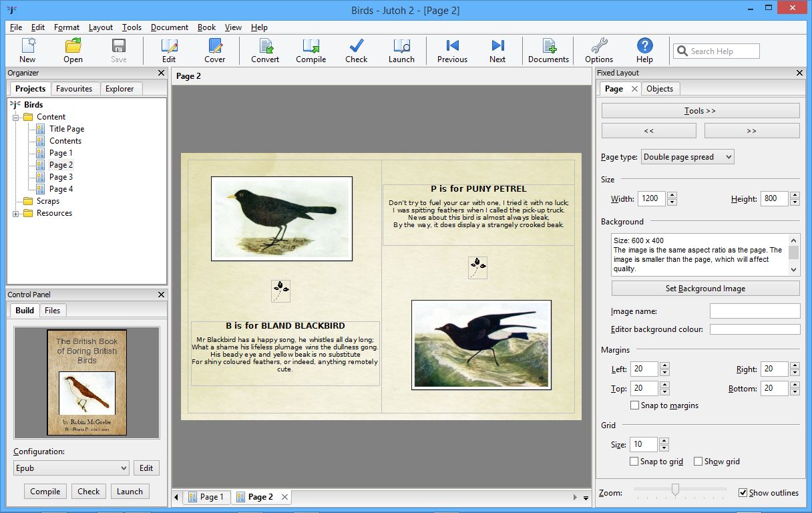The width and height of the screenshot is (812, 513).
Task: Open the Page type dropdown
Action: click(x=688, y=157)
